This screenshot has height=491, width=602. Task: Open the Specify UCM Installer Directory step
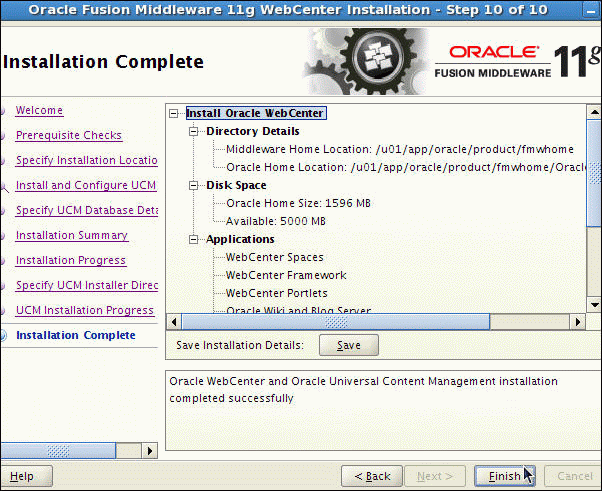[x=87, y=285]
